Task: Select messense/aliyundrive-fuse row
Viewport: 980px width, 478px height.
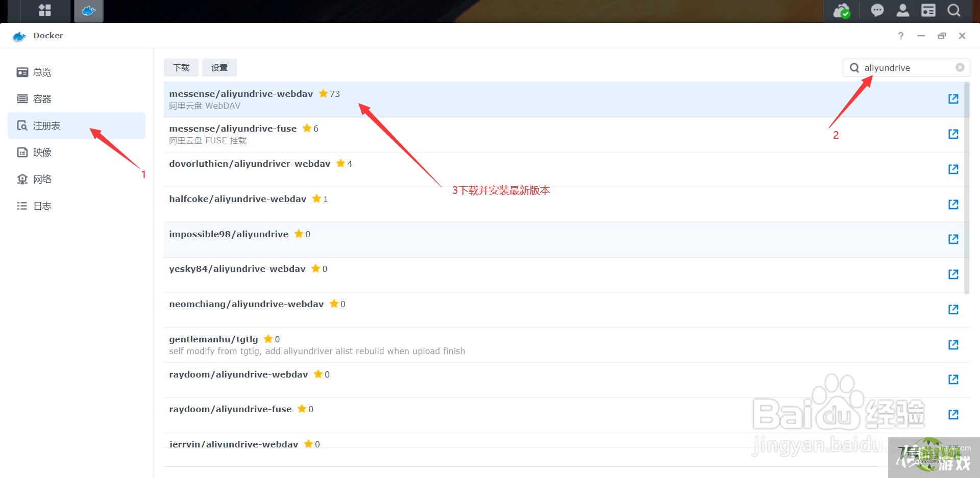Action: tap(563, 135)
